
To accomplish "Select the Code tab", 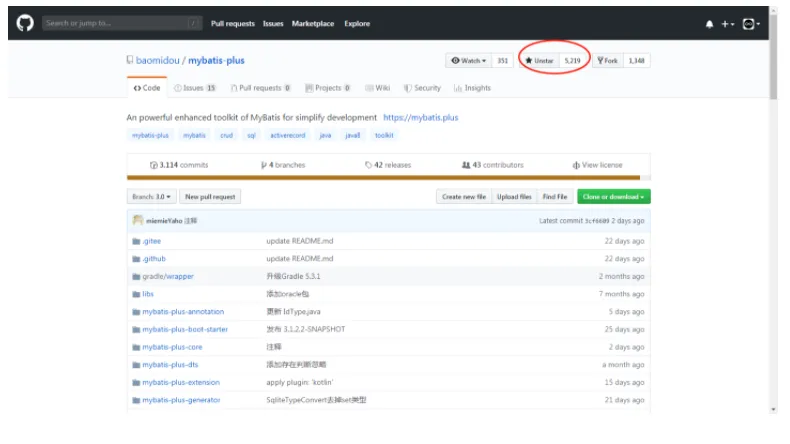I will click(147, 88).
